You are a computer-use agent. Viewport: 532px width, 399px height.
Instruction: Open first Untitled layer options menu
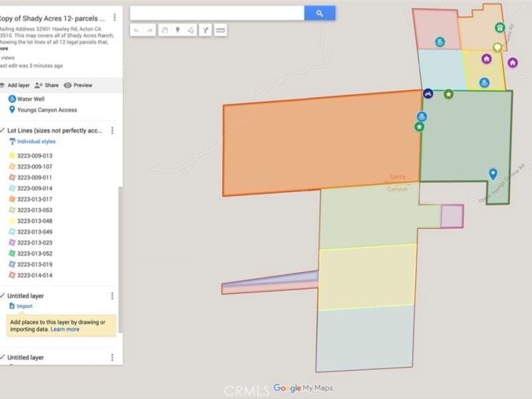coord(112,296)
